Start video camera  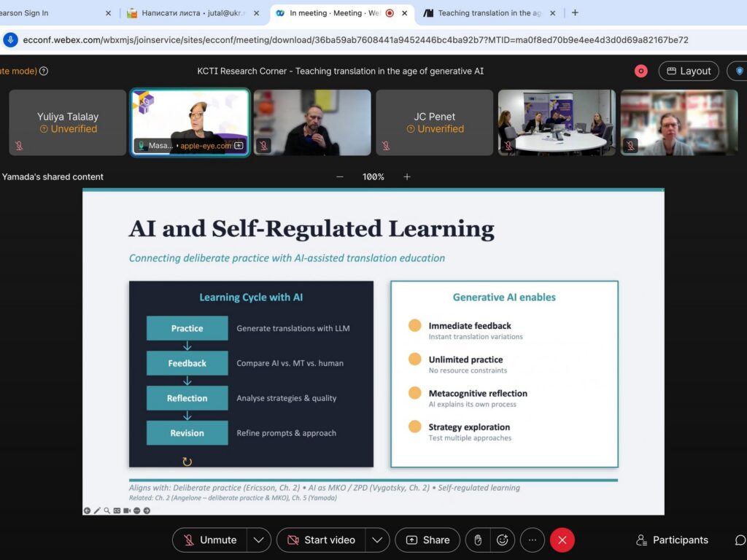pos(321,540)
